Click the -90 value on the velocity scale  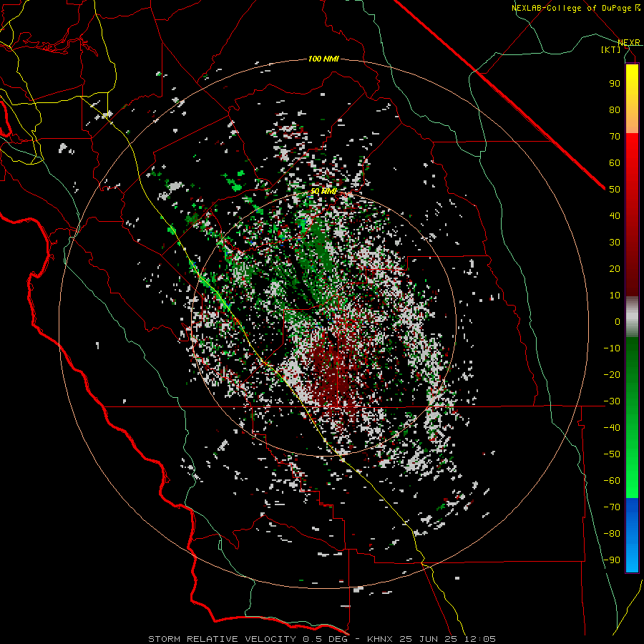click(612, 560)
